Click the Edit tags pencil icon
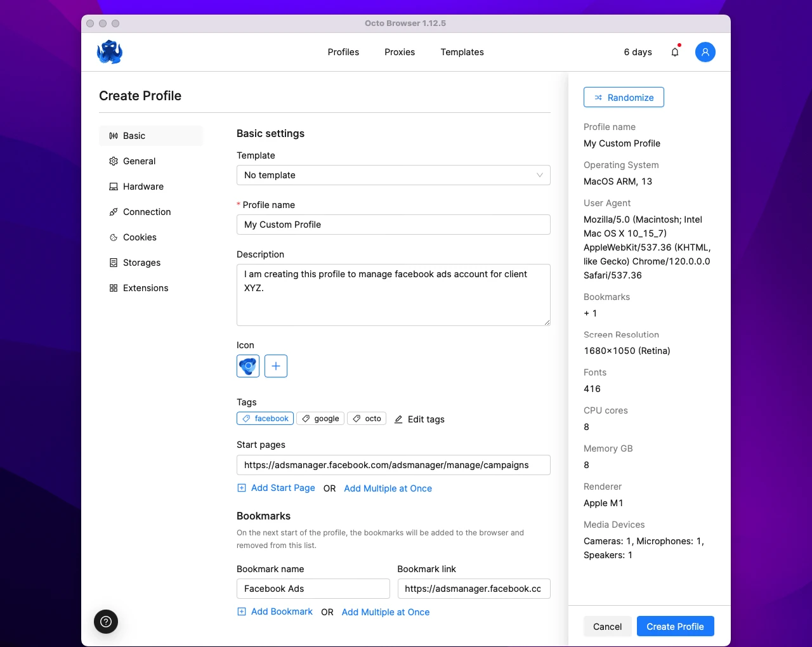 tap(398, 419)
